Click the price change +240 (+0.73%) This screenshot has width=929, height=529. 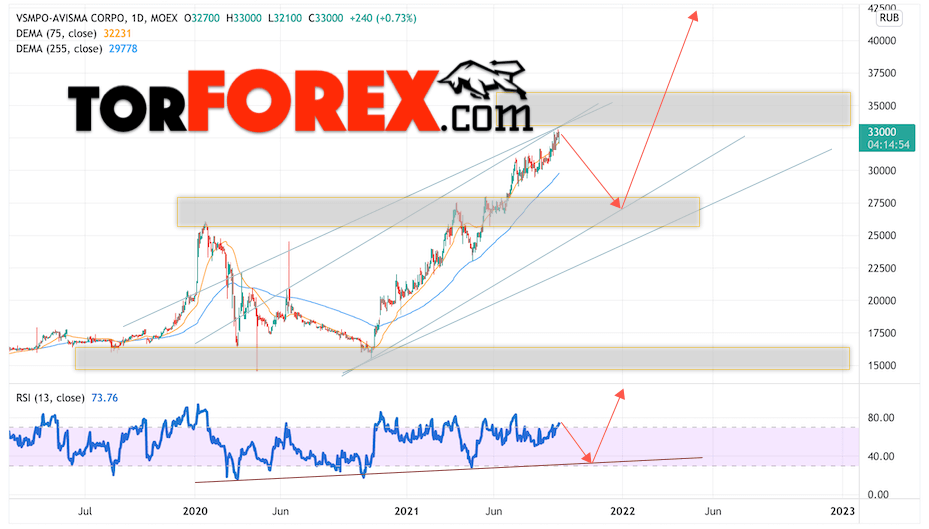coord(383,18)
